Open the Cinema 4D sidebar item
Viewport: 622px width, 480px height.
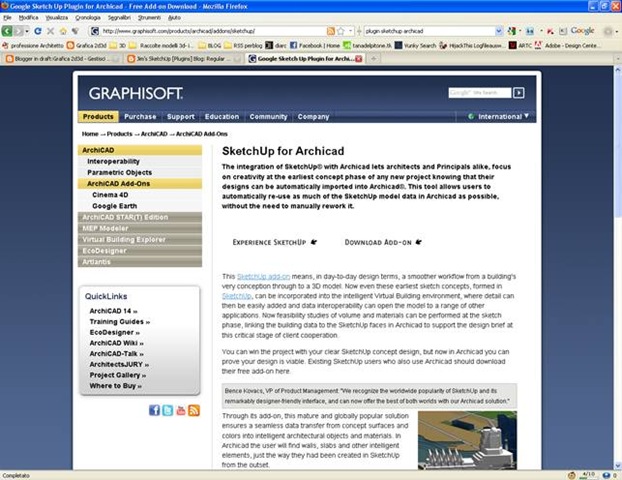(110, 195)
